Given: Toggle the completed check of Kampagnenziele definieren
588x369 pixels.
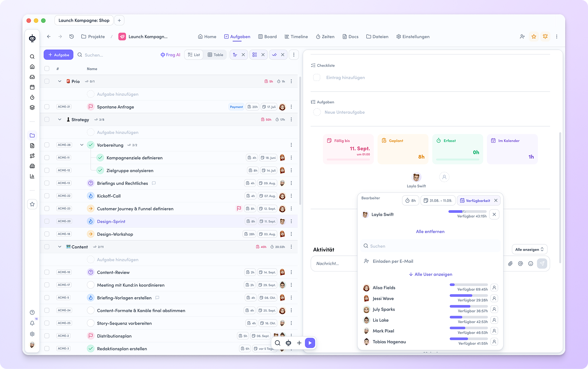Looking at the screenshot, I should tap(100, 157).
